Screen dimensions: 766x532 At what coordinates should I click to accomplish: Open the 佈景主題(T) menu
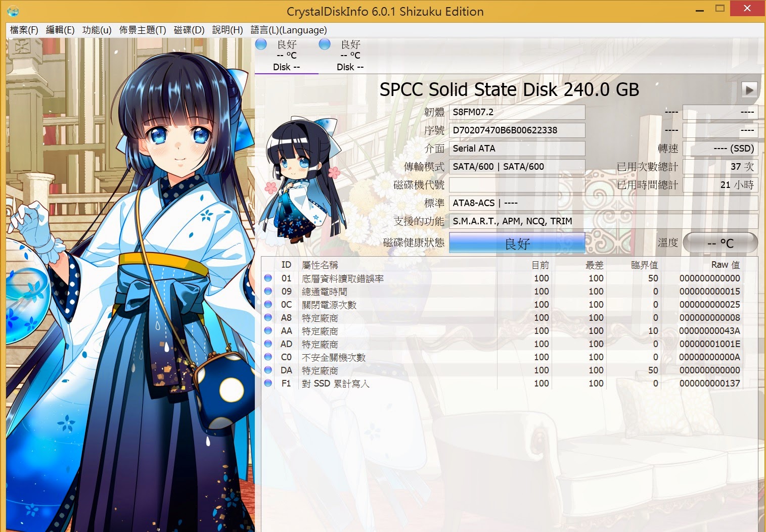(x=143, y=30)
